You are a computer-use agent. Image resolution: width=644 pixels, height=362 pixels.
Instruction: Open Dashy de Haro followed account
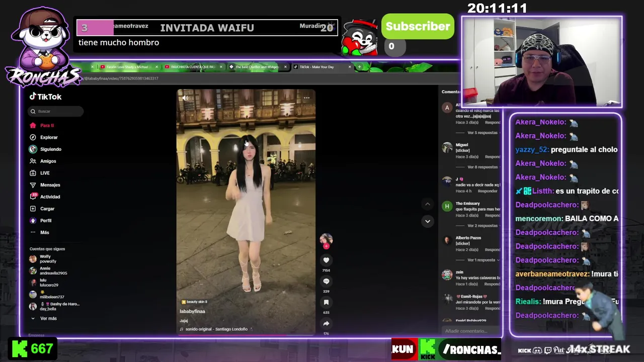click(x=54, y=306)
